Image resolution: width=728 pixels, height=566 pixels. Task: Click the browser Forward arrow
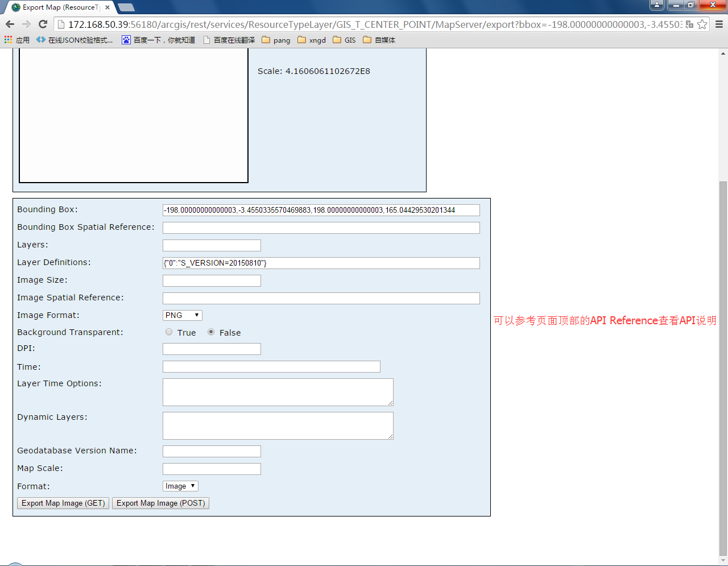[26, 24]
